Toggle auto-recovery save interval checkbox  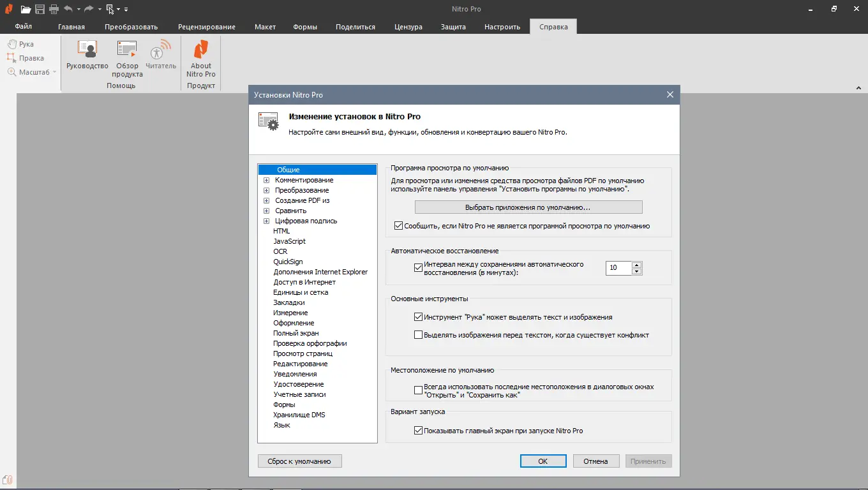pos(419,268)
